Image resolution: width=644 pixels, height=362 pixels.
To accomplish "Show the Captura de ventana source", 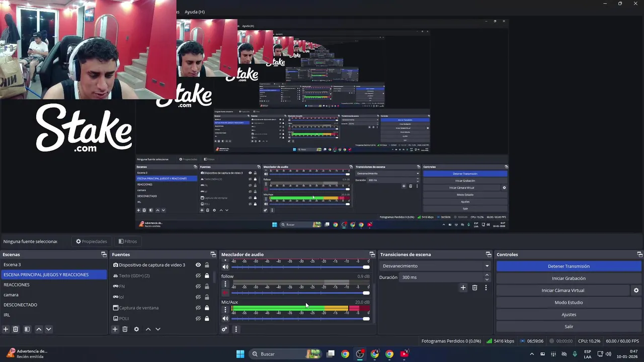I will click(x=198, y=308).
